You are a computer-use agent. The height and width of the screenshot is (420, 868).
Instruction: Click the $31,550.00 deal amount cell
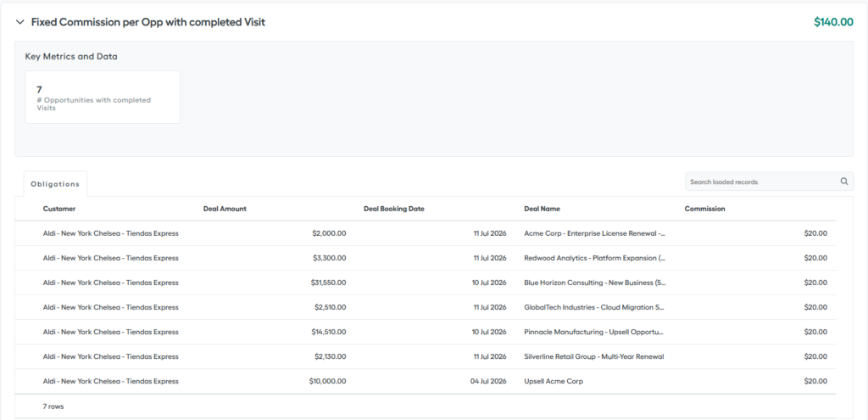329,283
